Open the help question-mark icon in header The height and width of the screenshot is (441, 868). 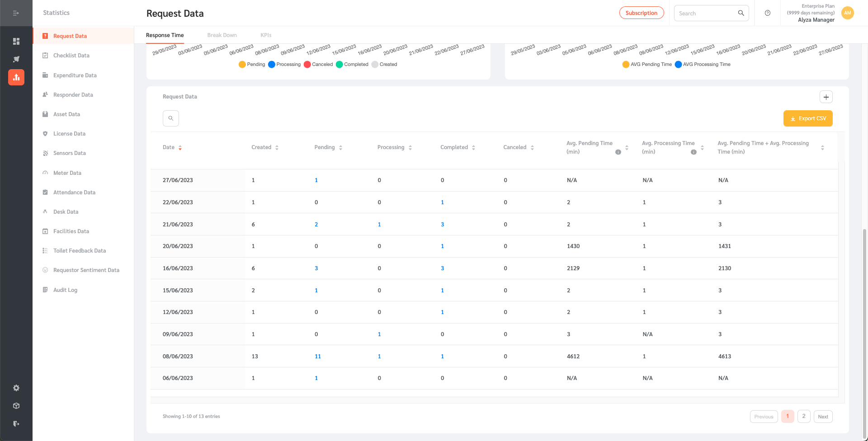pyautogui.click(x=767, y=13)
